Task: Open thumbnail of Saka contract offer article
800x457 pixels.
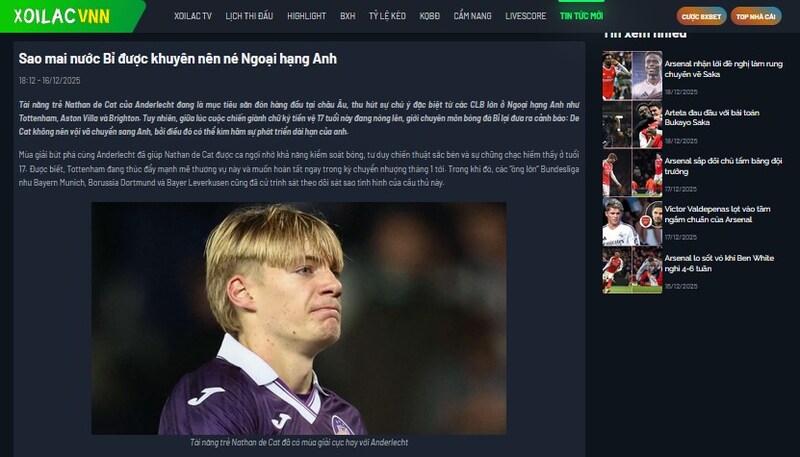Action: coord(632,75)
